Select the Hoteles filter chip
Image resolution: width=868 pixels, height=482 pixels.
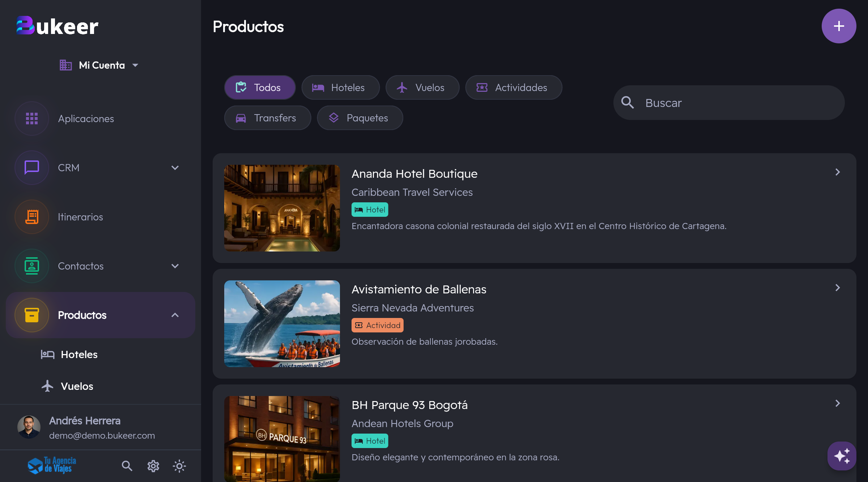click(x=340, y=87)
